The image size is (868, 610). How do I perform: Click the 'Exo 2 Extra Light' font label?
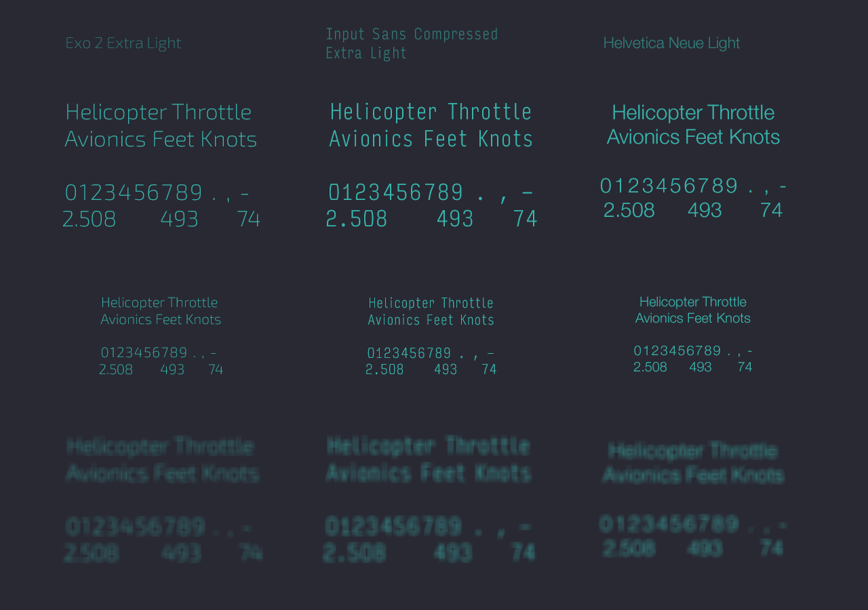click(123, 43)
